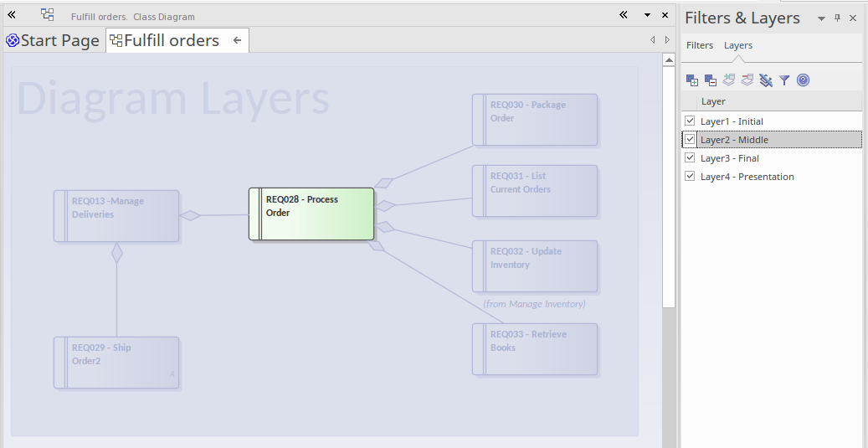The height and width of the screenshot is (448, 868).
Task: Click the diagram vertical scrollbar thumb
Action: tap(669, 187)
